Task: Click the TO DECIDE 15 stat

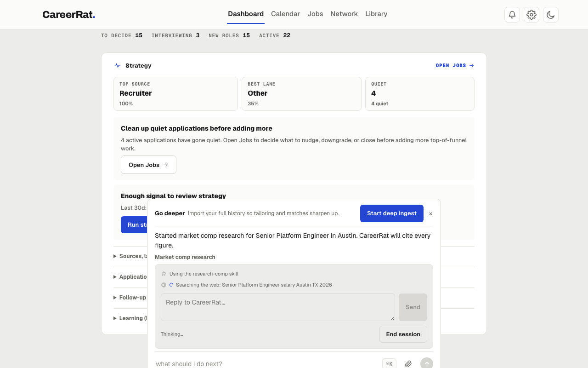Action: [122, 35]
